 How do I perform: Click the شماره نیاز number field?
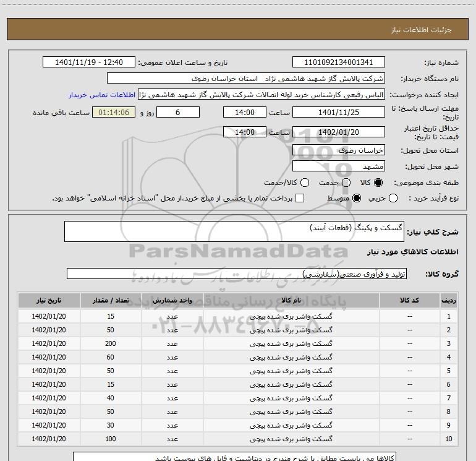pyautogui.click(x=338, y=62)
